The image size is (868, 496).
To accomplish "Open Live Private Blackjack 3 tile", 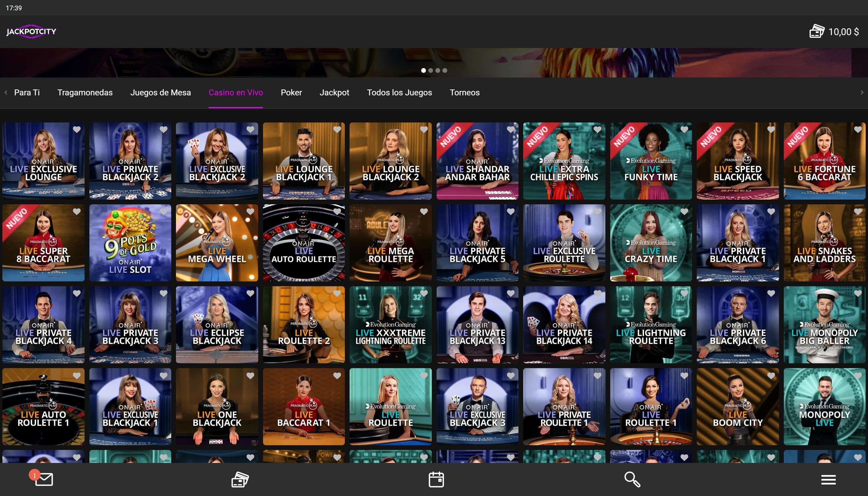I will coord(130,325).
